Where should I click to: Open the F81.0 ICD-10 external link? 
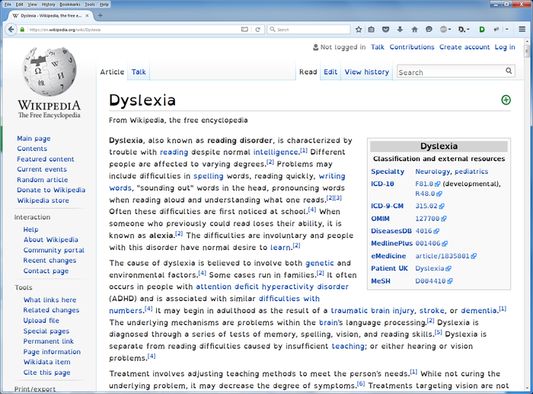click(428, 184)
